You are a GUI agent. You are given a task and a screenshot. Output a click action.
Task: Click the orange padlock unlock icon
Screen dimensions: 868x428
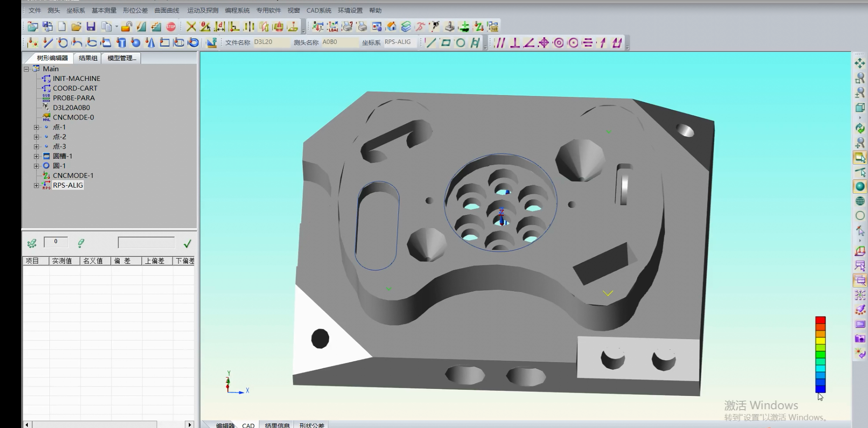click(126, 27)
